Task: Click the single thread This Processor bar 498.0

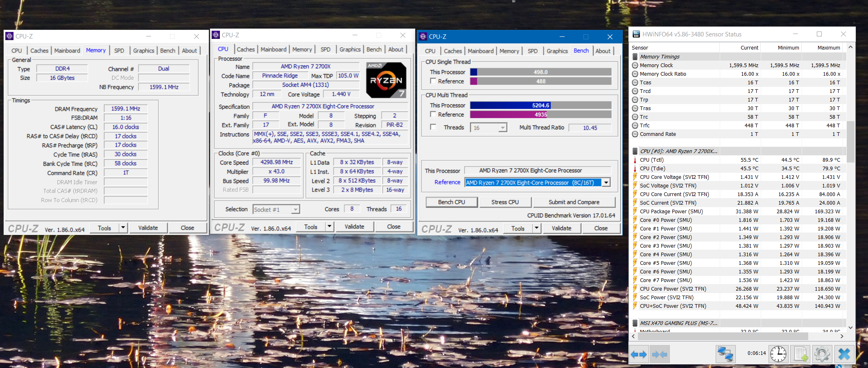Action: point(541,72)
